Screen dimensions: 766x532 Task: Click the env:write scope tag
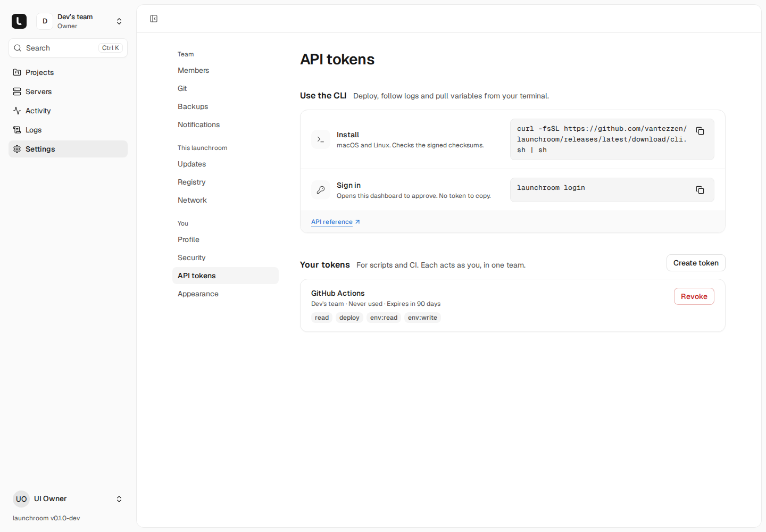[x=422, y=318]
